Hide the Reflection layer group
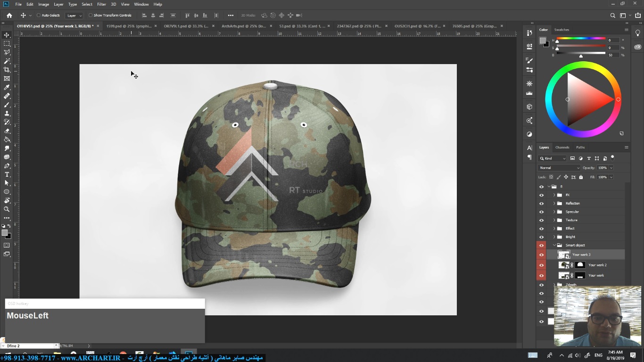This screenshot has width=644, height=362. click(541, 204)
